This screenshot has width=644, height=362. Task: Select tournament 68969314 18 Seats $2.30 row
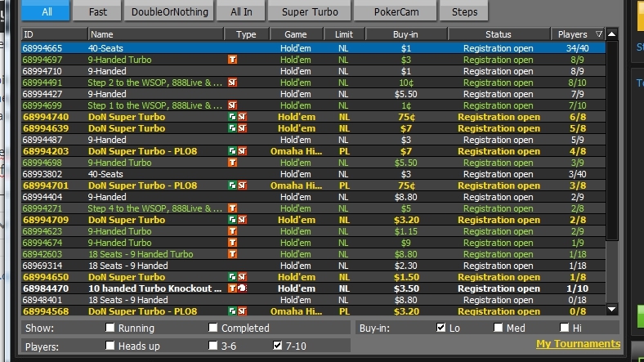pos(313,266)
